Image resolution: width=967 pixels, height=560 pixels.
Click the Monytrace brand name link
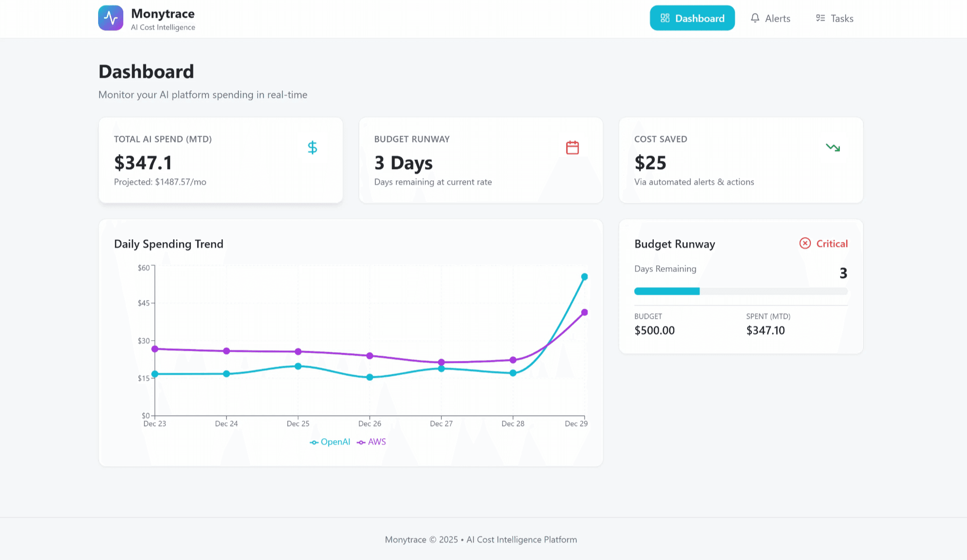(163, 14)
